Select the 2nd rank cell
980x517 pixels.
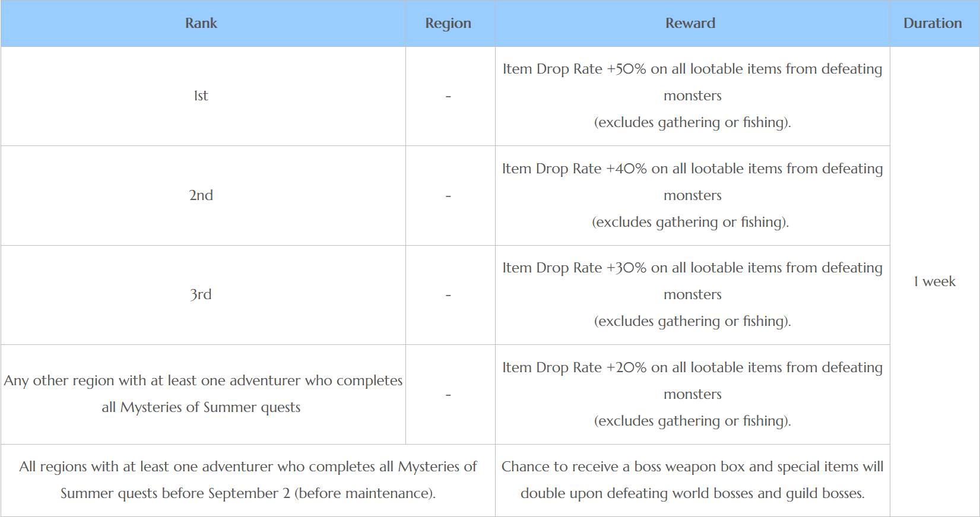tap(201, 195)
